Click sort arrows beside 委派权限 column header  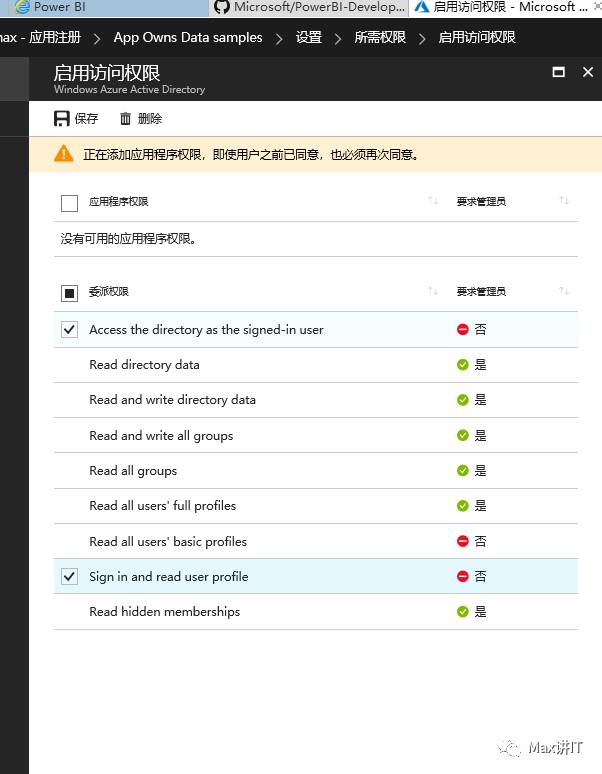point(433,291)
